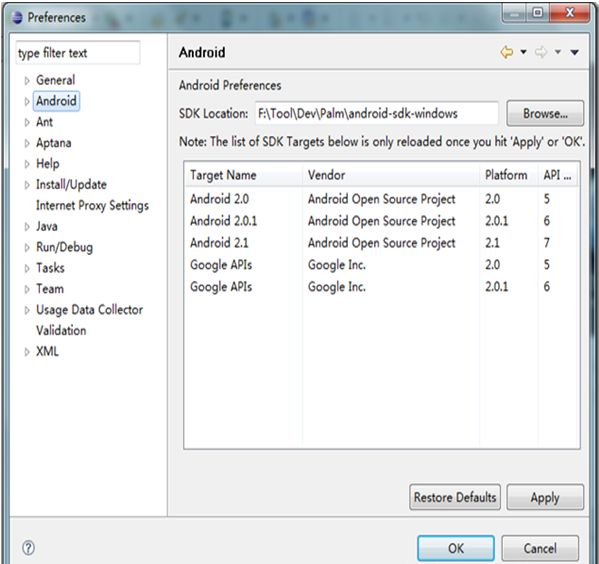This screenshot has height=564, width=599.
Task: Expand the General tree node
Action: coord(27,81)
